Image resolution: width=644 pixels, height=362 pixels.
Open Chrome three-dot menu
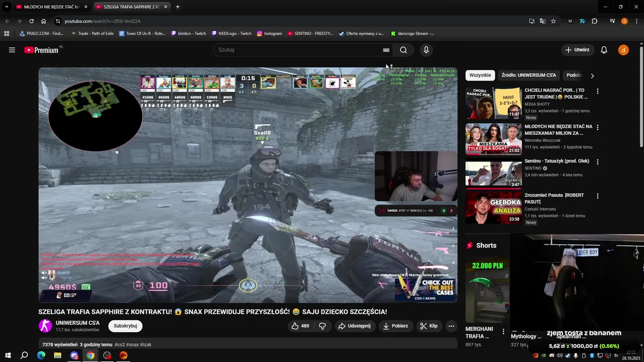coord(636,21)
